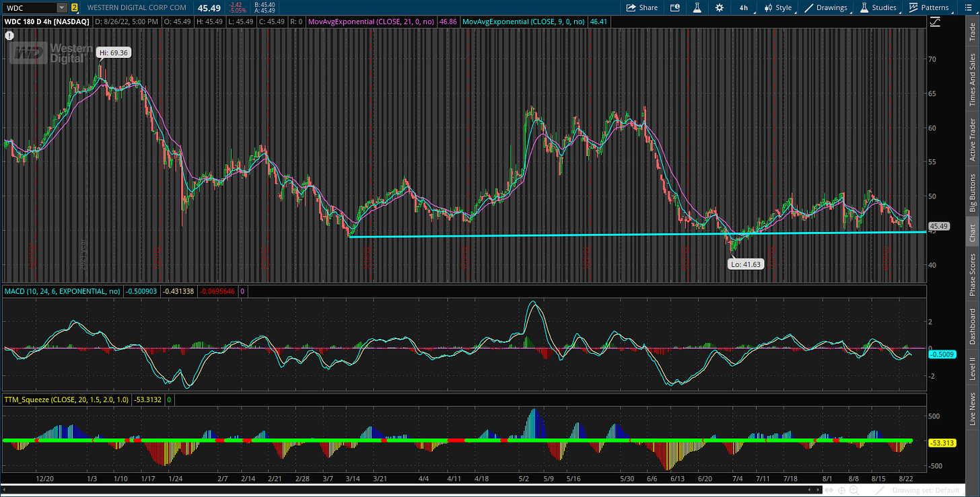Click the 46.41 EMA 9 value
The width and height of the screenshot is (980, 497).
click(598, 22)
